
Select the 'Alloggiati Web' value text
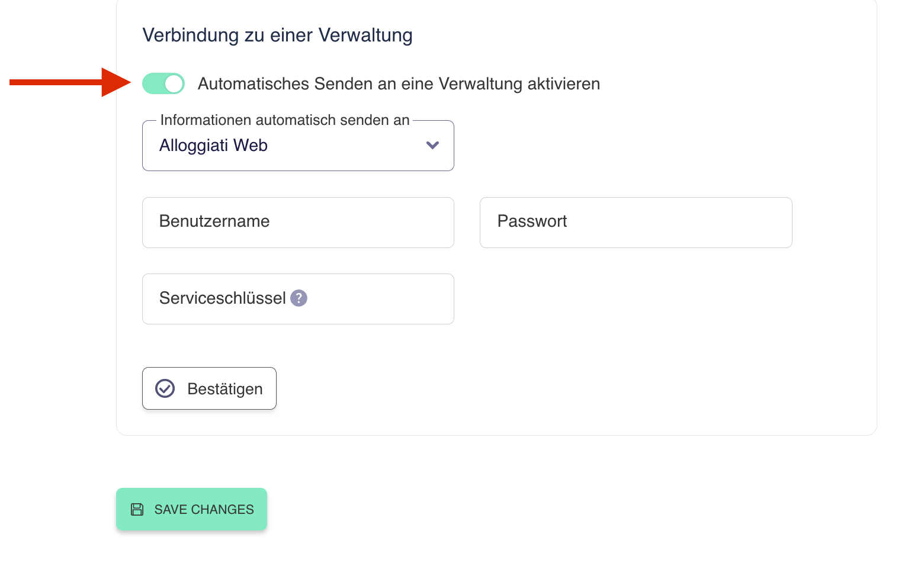(213, 146)
